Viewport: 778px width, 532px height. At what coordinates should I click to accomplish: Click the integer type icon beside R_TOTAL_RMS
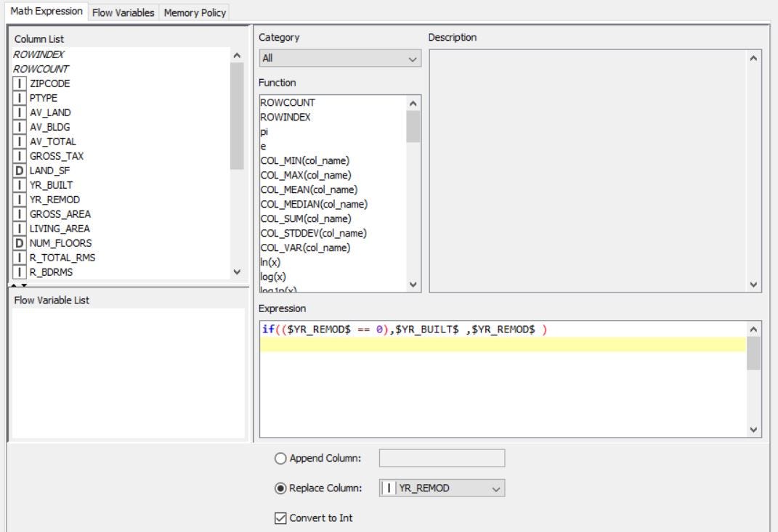coord(20,258)
